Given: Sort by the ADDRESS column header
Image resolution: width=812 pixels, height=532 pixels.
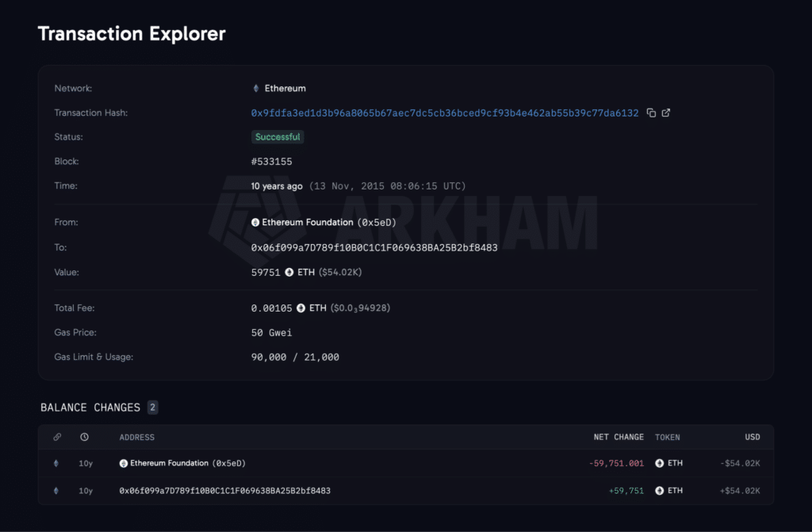Looking at the screenshot, I should 136,437.
